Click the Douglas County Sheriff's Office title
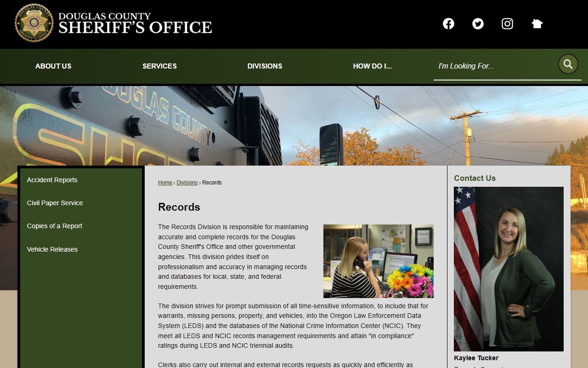 pos(136,23)
